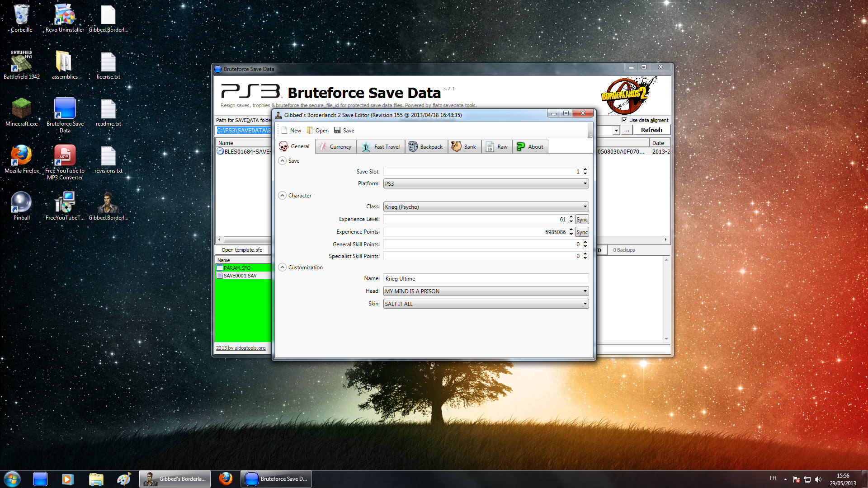Open Paint from the taskbar

[x=123, y=479]
